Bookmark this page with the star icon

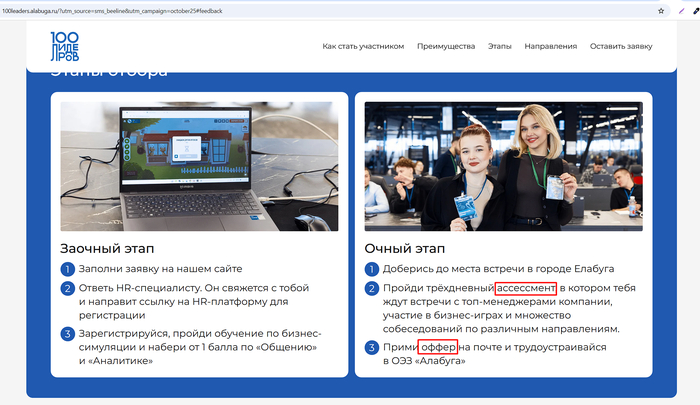661,10
